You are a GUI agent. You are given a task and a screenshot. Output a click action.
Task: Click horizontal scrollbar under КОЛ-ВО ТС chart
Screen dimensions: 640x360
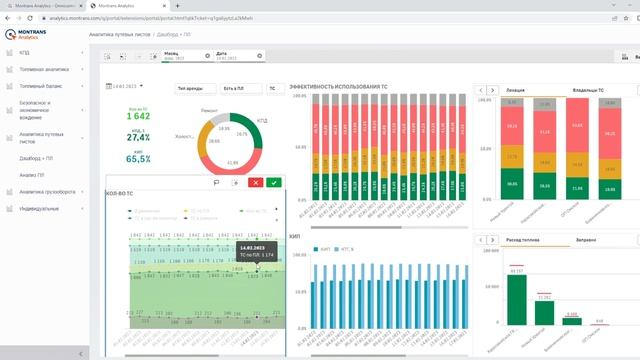[x=171, y=356]
